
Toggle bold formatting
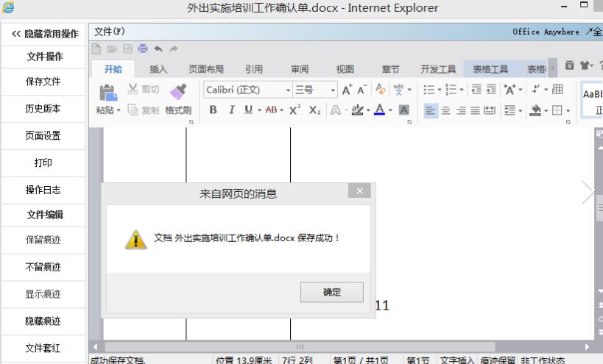click(x=213, y=110)
